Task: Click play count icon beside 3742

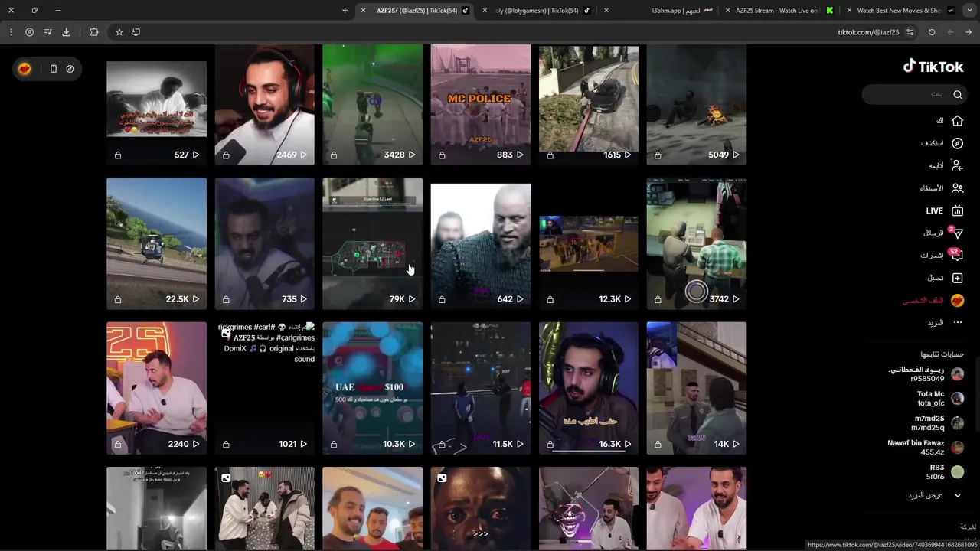Action: pyautogui.click(x=735, y=299)
